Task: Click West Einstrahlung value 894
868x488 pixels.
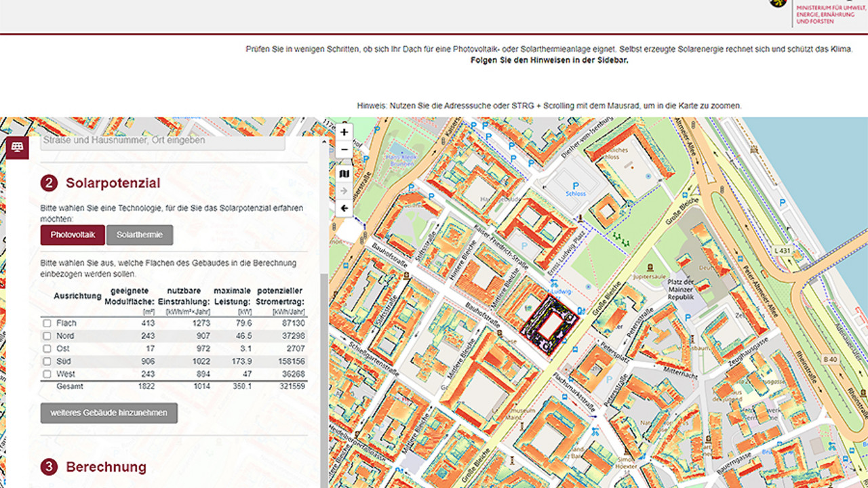Action: (x=203, y=374)
